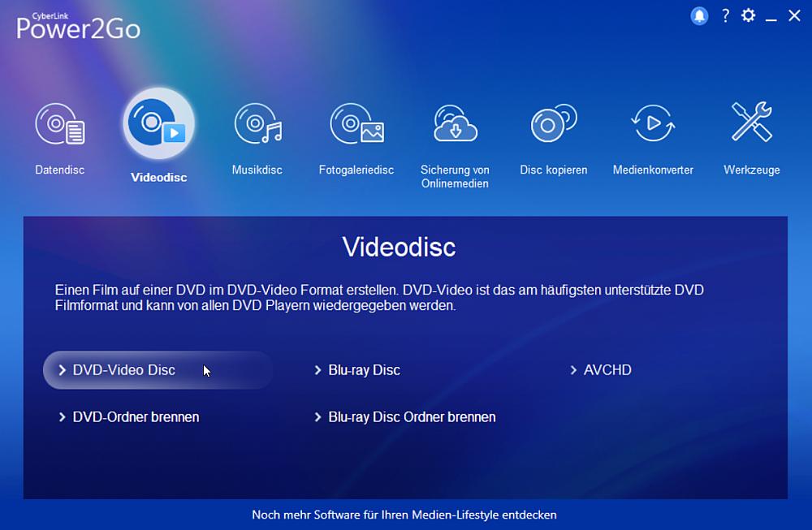Open Sicherung von Onlinemedien

[x=455, y=123]
